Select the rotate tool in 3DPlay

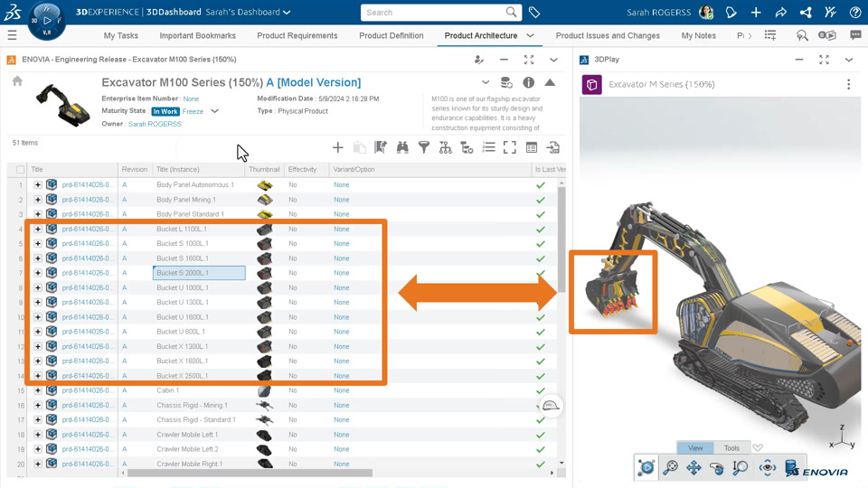717,468
